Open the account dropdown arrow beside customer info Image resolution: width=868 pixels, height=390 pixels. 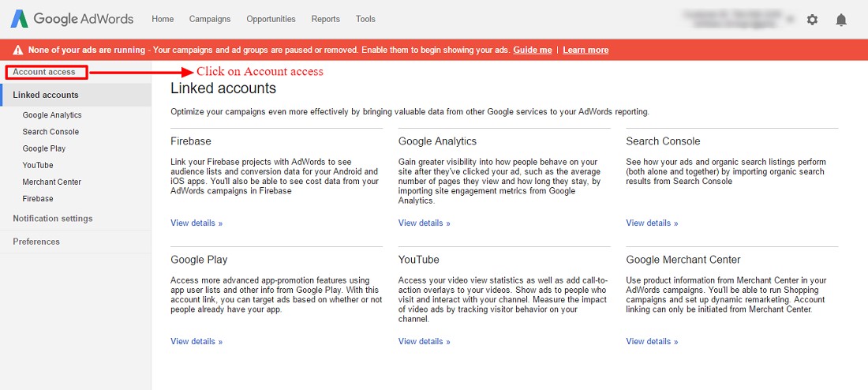(789, 20)
